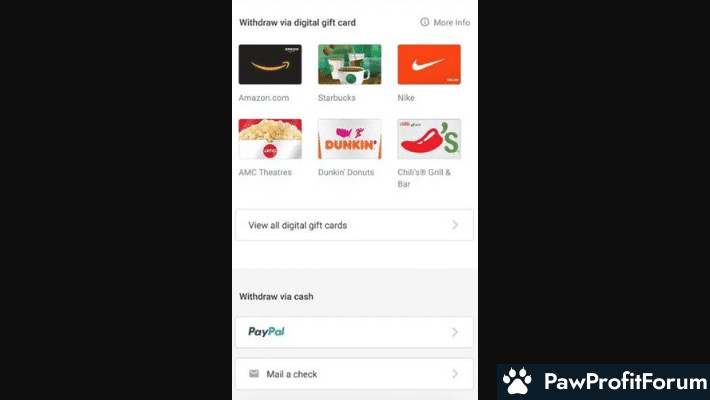Pick the Nike gift card image

click(x=429, y=64)
